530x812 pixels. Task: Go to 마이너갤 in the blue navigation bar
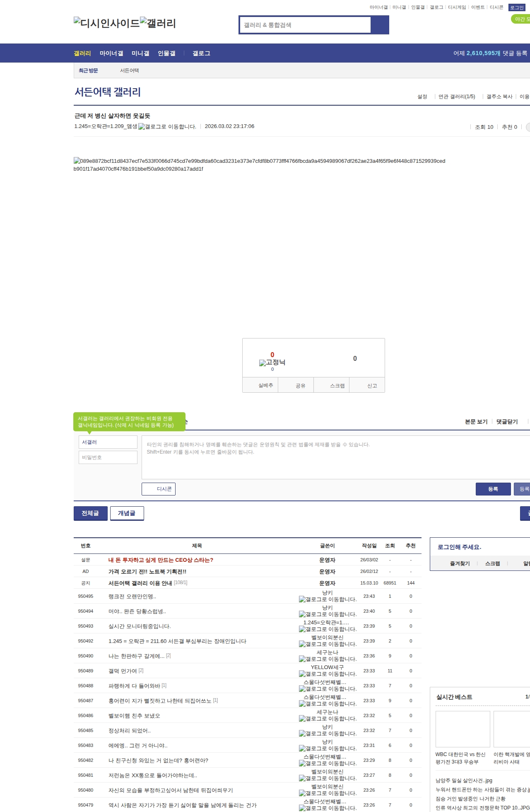click(x=111, y=53)
